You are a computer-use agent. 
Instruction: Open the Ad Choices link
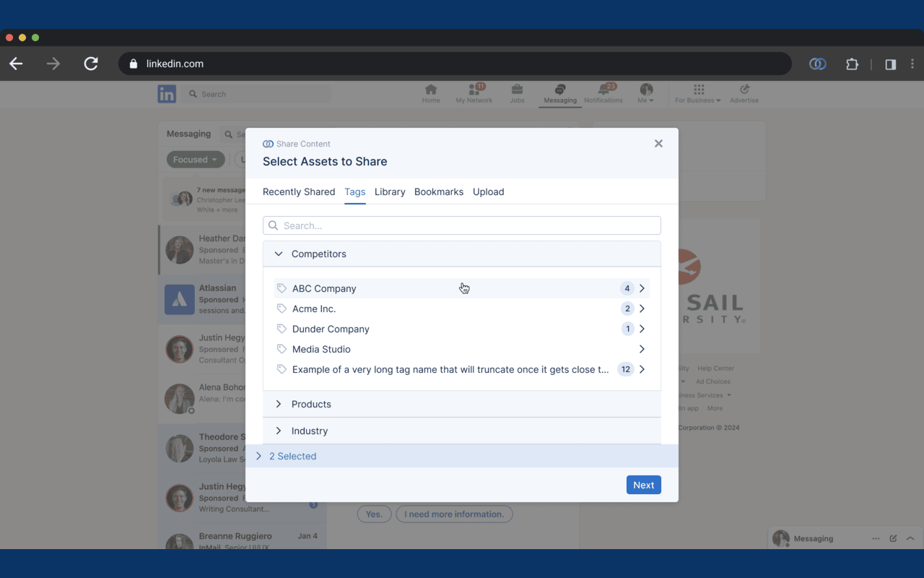713,381
